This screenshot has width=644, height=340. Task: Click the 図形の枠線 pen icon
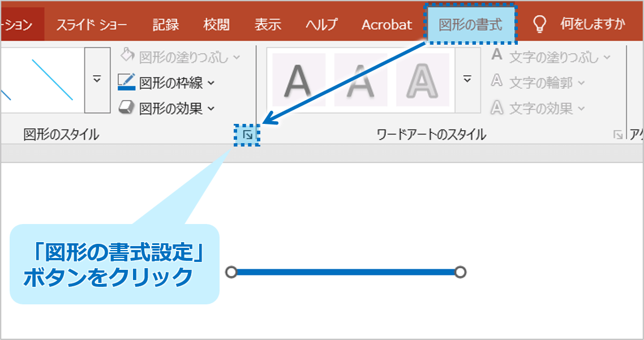(127, 82)
